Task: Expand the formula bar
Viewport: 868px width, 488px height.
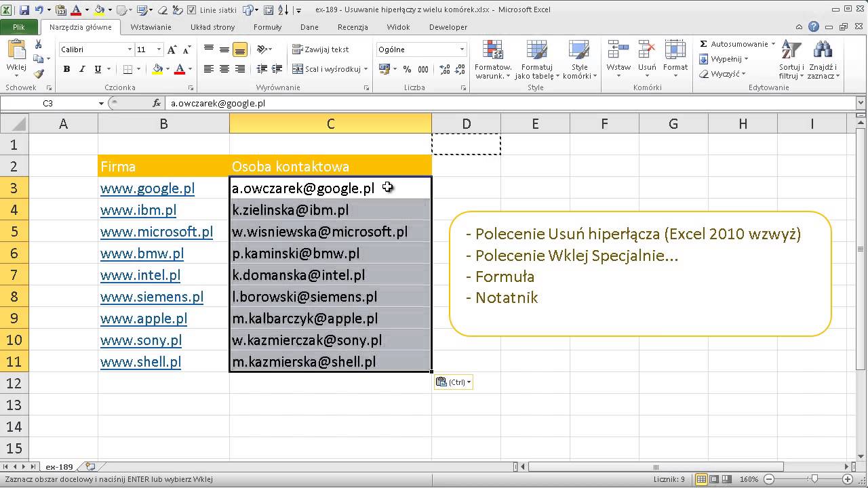Action: (x=861, y=104)
